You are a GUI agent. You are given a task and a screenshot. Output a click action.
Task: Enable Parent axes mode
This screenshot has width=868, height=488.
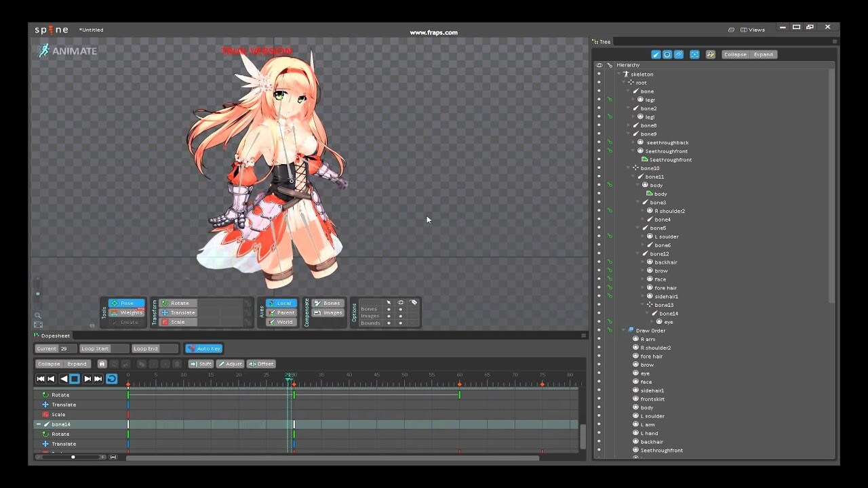(x=281, y=312)
